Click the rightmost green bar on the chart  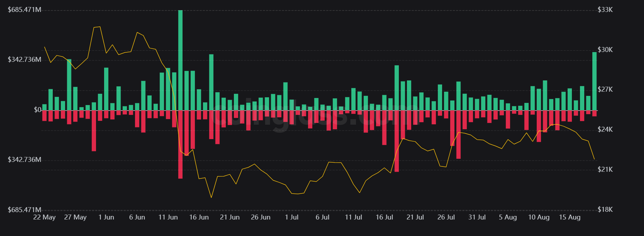pos(594,81)
